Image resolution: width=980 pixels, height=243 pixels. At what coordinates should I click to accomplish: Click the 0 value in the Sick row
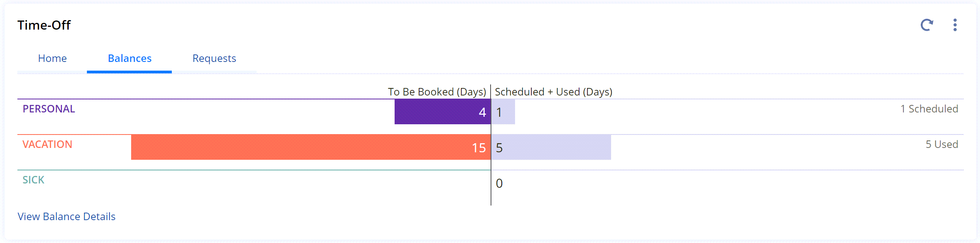499,183
